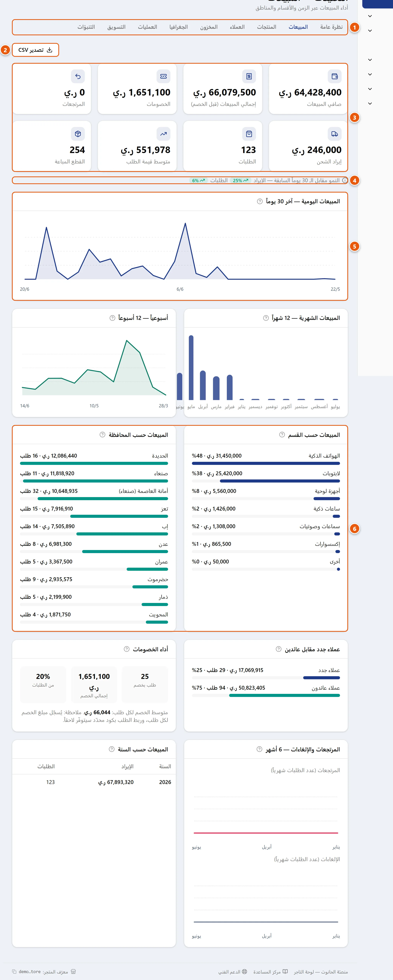Click the demo…tore store ID text
Image resolution: width=393 pixels, height=980 pixels.
coord(30,972)
